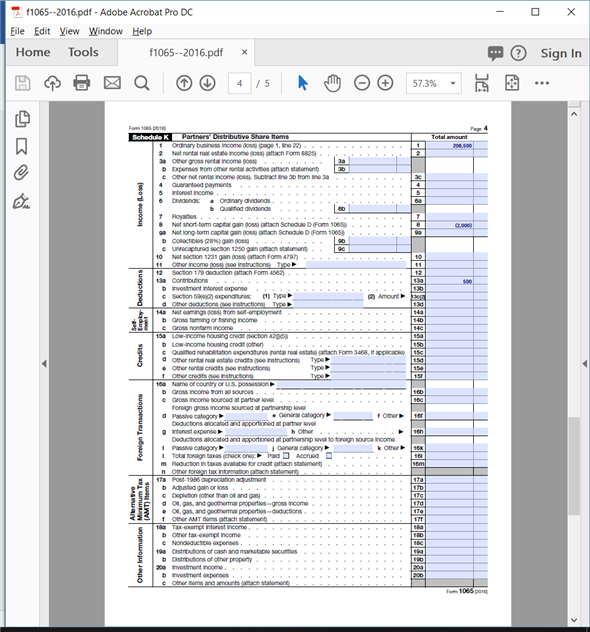Image resolution: width=590 pixels, height=632 pixels.
Task: Click the Save file icon
Action: pyautogui.click(x=23, y=83)
